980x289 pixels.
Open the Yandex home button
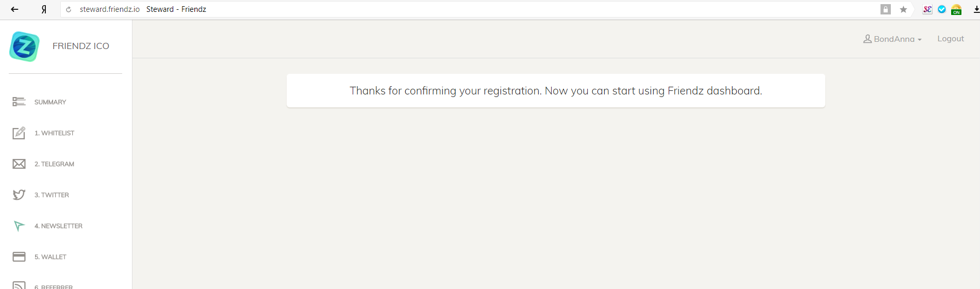[44, 9]
